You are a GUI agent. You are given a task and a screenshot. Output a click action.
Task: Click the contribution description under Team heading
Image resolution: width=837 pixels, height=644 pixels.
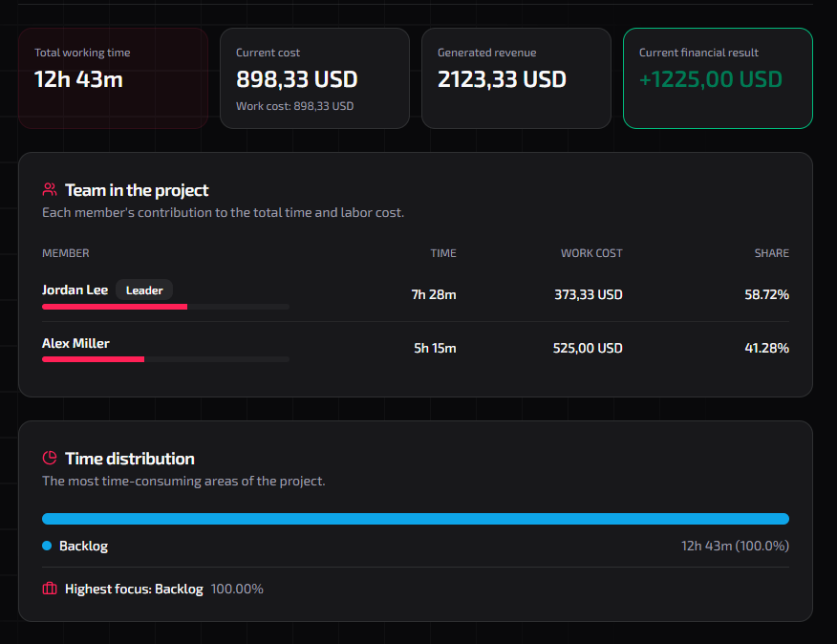[224, 212]
